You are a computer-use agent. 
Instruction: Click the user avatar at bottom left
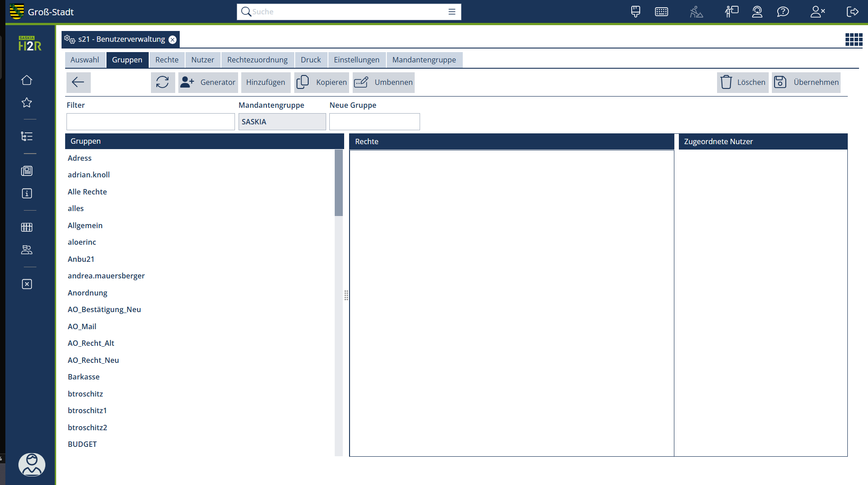coord(31,464)
